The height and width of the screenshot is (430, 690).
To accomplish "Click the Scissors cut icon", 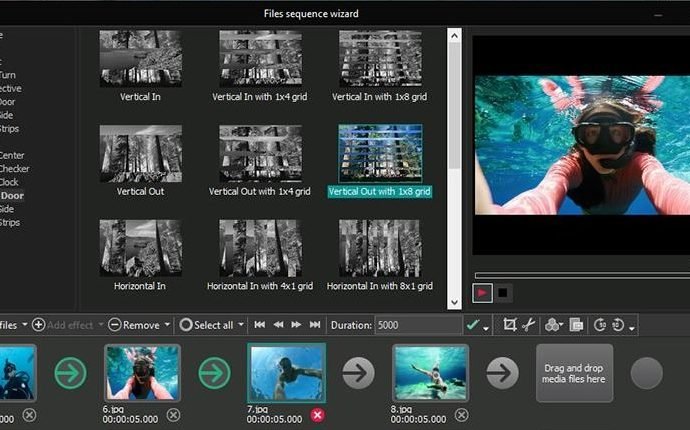I will pyautogui.click(x=529, y=325).
